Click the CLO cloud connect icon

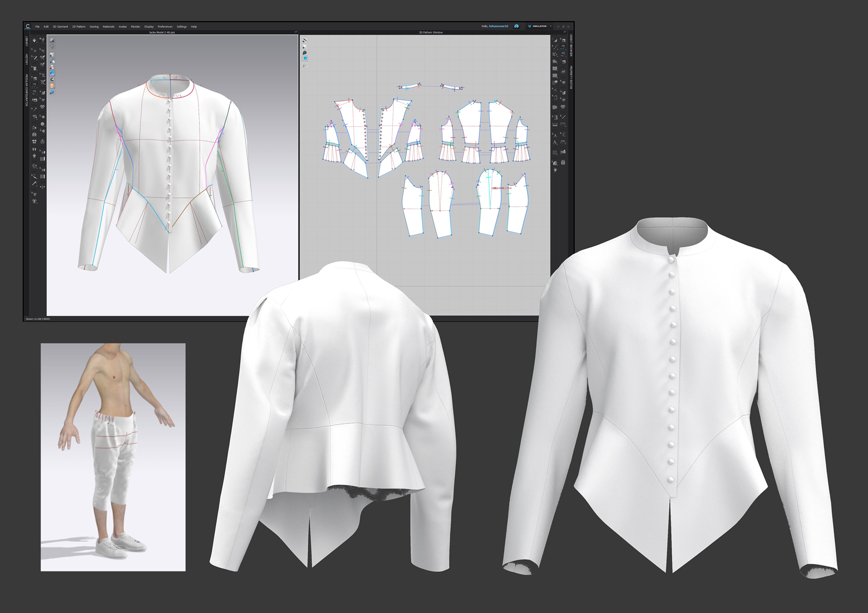517,26
